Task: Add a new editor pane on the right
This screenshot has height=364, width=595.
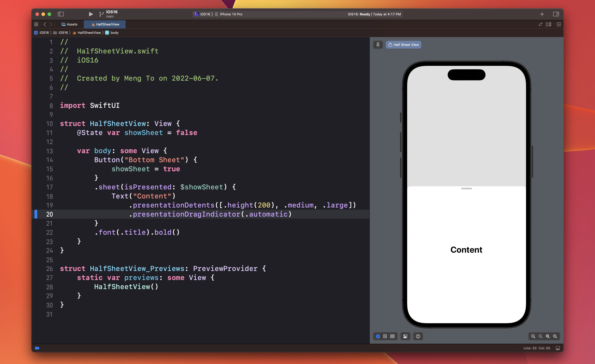Action: [559, 24]
